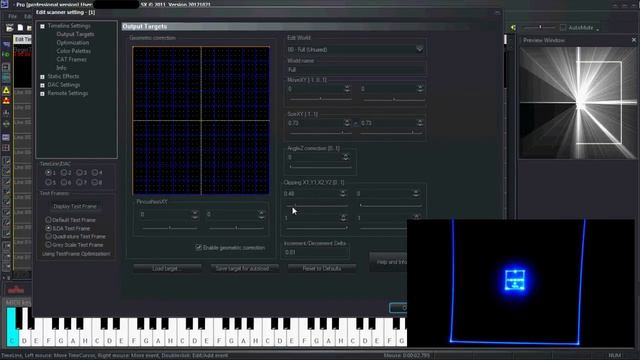This screenshot has height=360, width=640.
Task: Expand the DAC Settings tree node
Action: [42, 85]
